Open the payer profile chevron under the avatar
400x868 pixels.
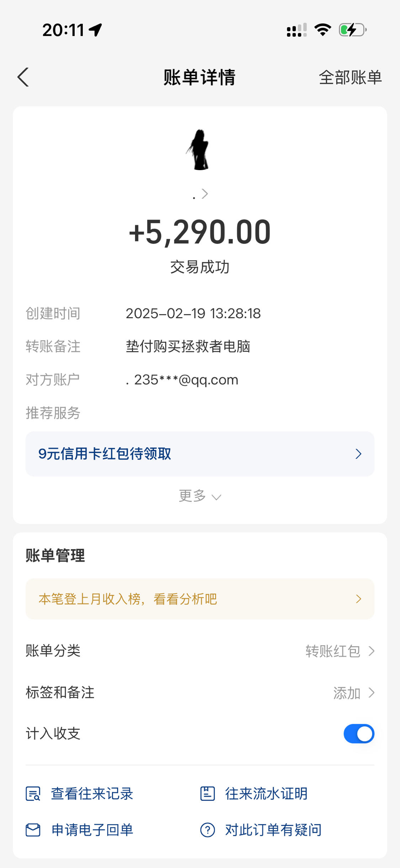tap(205, 194)
